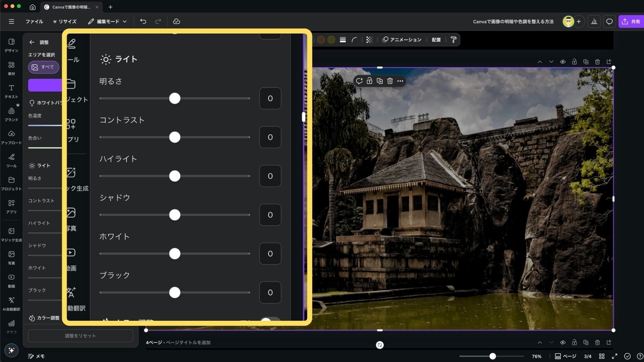This screenshot has width=644, height=362.
Task: Move 4ページ up with chevron
Action: click(x=540, y=342)
